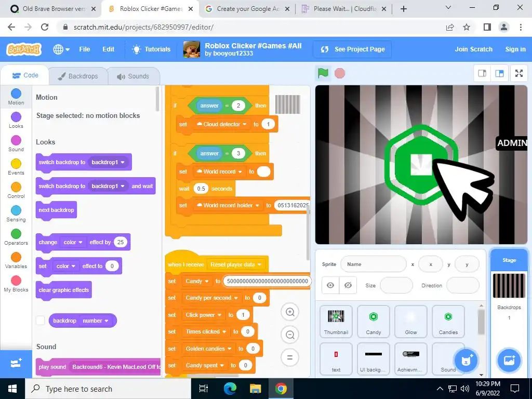Toggle the backdrop number reporter checkbox
Image resolution: width=532 pixels, height=399 pixels.
41,320
